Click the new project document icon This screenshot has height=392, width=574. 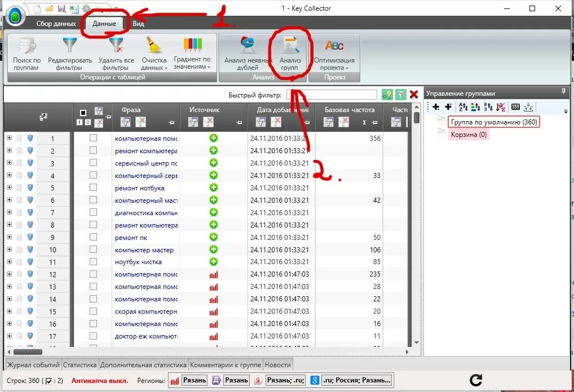click(37, 8)
